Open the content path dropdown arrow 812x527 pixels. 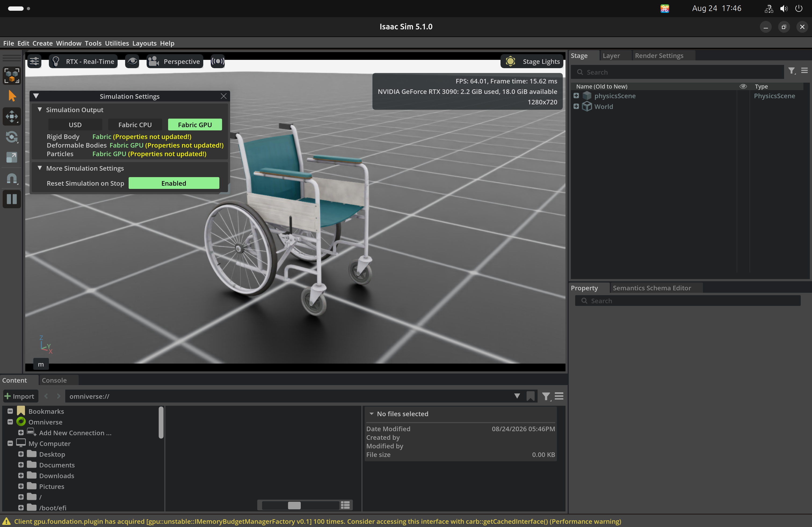pos(517,396)
